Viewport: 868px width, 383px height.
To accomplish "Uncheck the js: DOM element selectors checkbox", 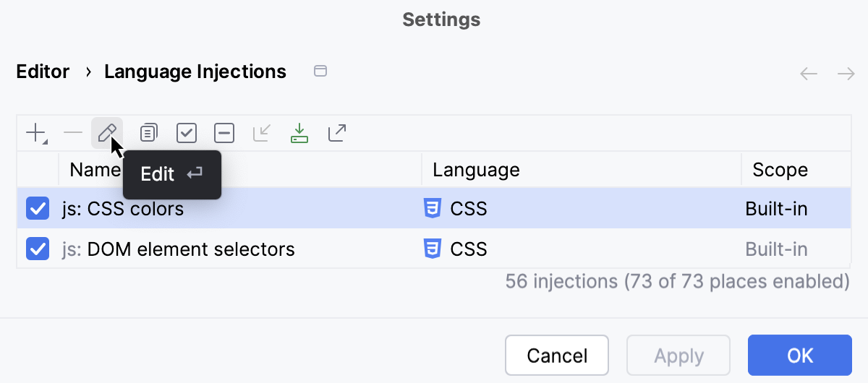I will point(38,249).
